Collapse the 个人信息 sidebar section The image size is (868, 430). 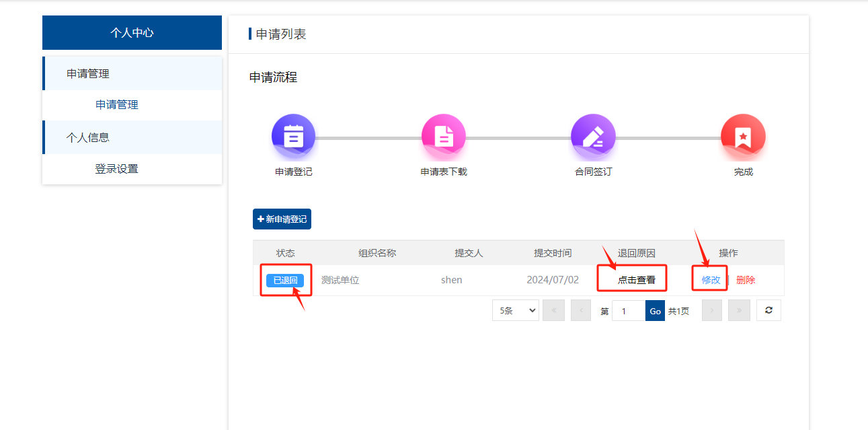(88, 137)
